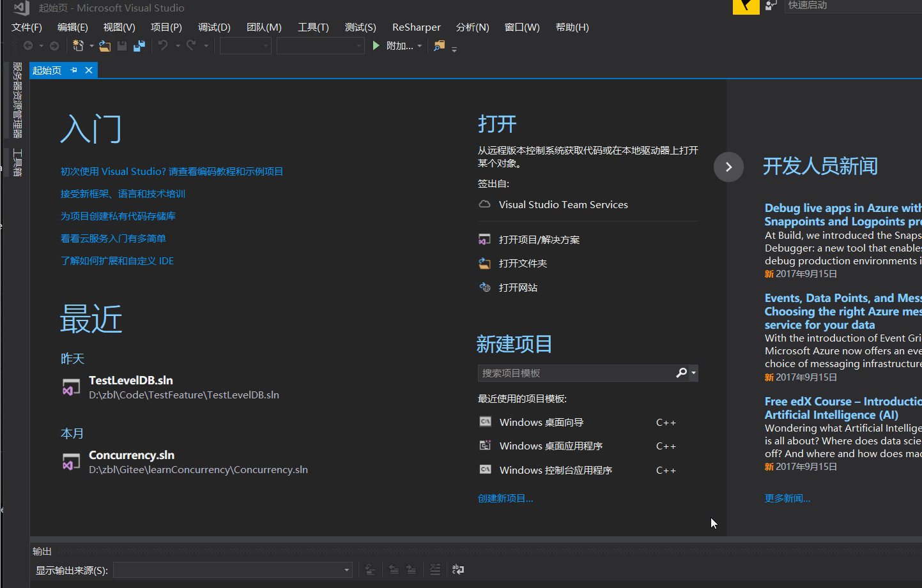The height and width of the screenshot is (588, 922).
Task: Click the 打开项目/解决方案 icon
Action: coord(485,239)
